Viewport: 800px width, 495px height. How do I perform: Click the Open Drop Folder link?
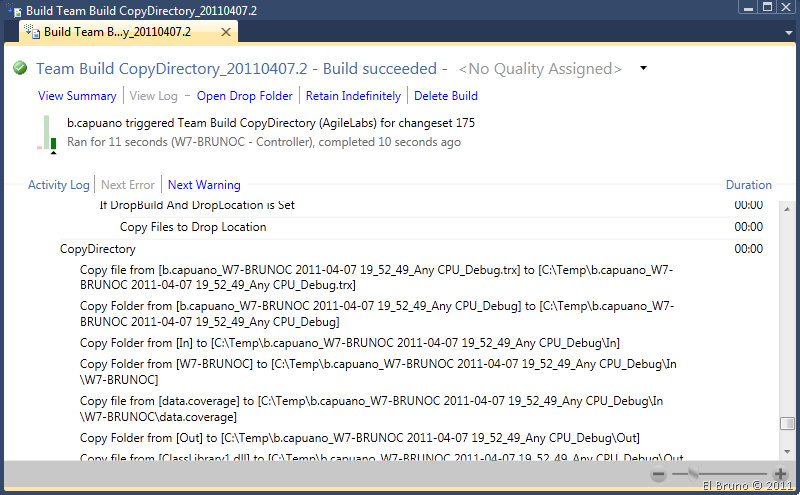tap(245, 96)
